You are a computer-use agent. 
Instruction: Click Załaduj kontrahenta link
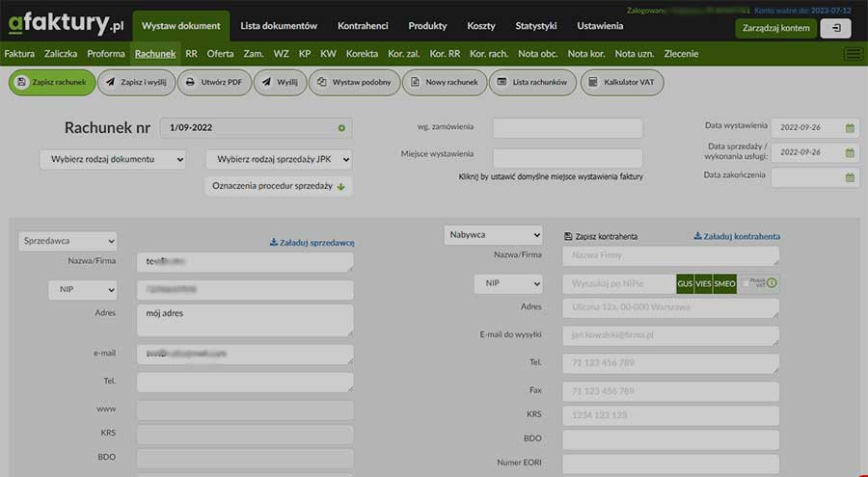(737, 236)
